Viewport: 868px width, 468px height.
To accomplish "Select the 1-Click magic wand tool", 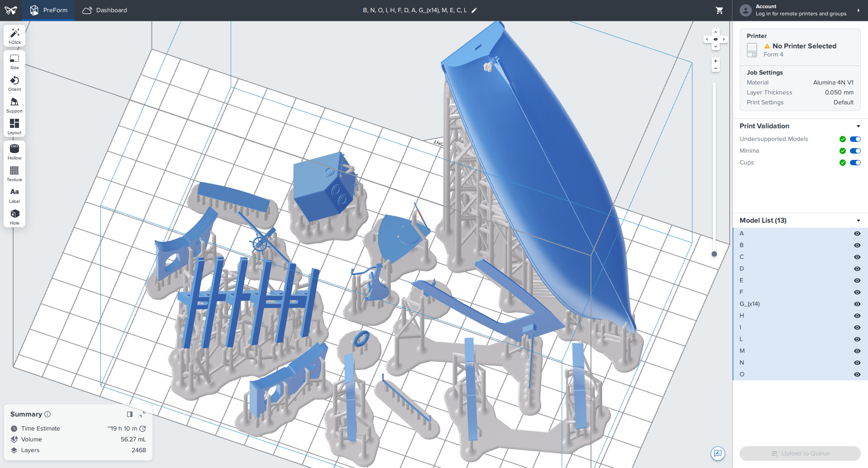I will (x=14, y=36).
